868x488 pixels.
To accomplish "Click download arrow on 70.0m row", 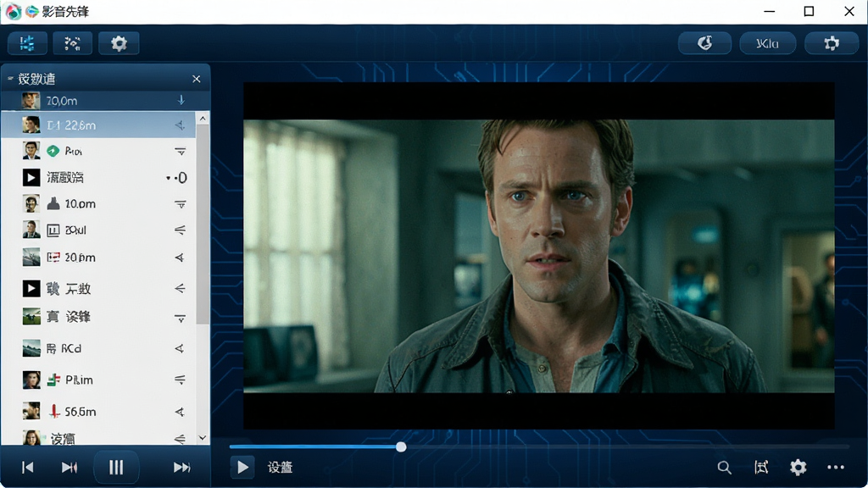I will click(181, 100).
